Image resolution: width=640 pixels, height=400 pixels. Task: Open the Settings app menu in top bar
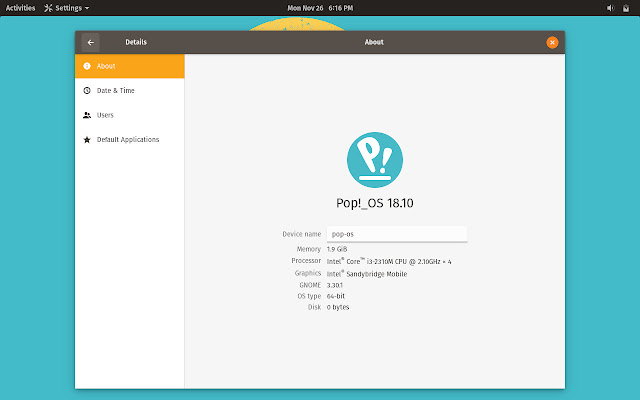point(67,8)
